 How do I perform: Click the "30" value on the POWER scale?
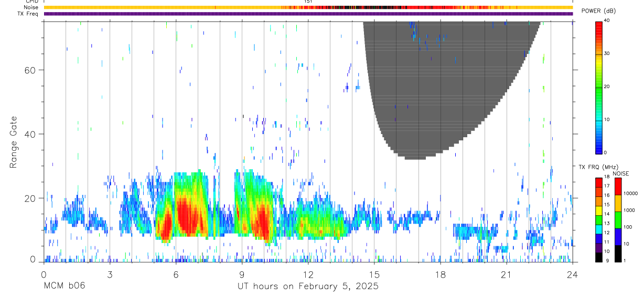[x=608, y=53]
